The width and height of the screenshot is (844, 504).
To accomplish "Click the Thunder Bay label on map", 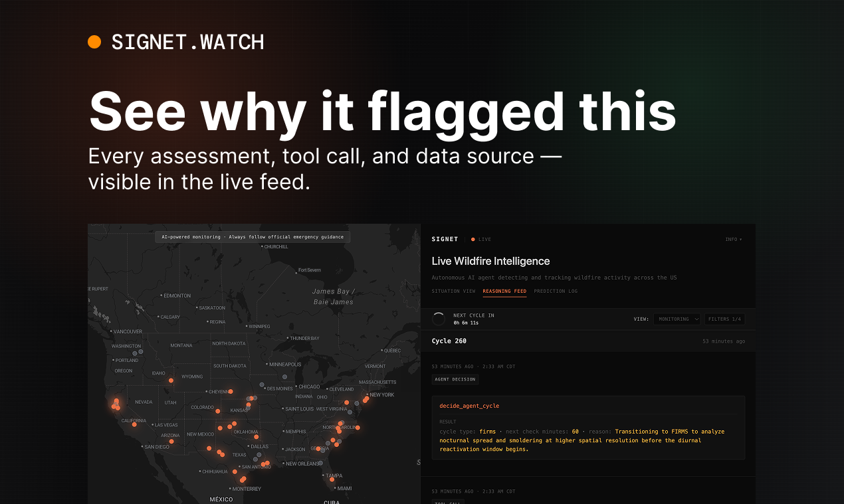I will click(x=304, y=338).
